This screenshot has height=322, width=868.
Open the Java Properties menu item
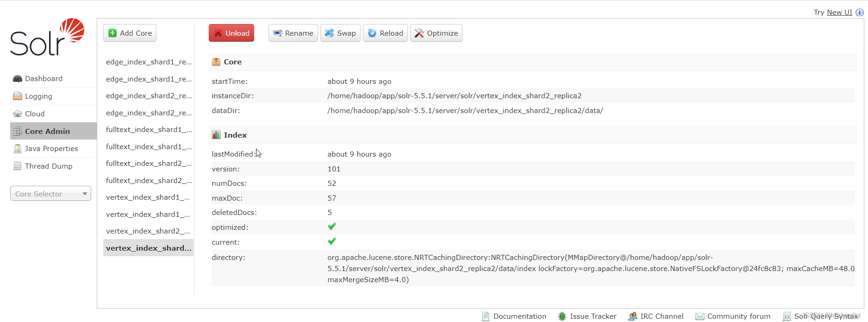pyautogui.click(x=53, y=149)
